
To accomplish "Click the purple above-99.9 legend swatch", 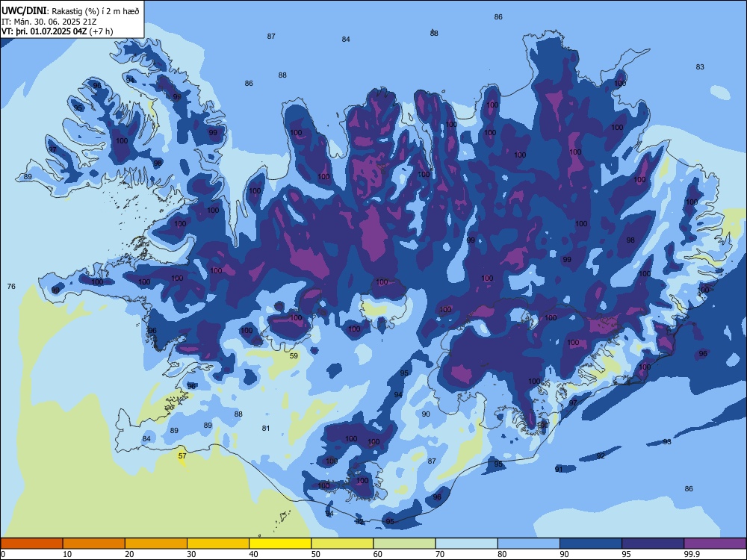I will 715,544.
